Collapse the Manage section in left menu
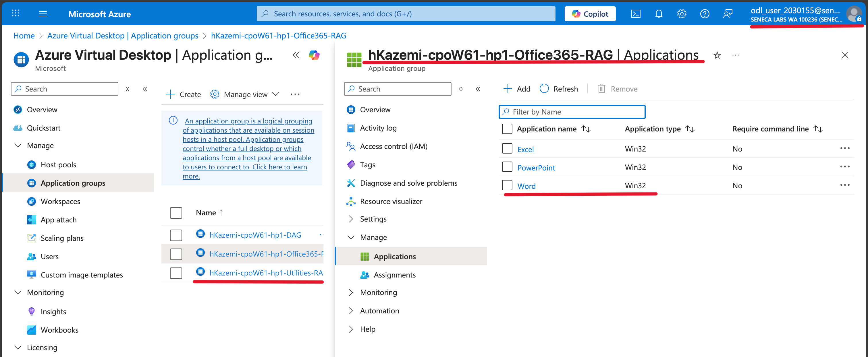Image resolution: width=868 pixels, height=357 pixels. [18, 145]
